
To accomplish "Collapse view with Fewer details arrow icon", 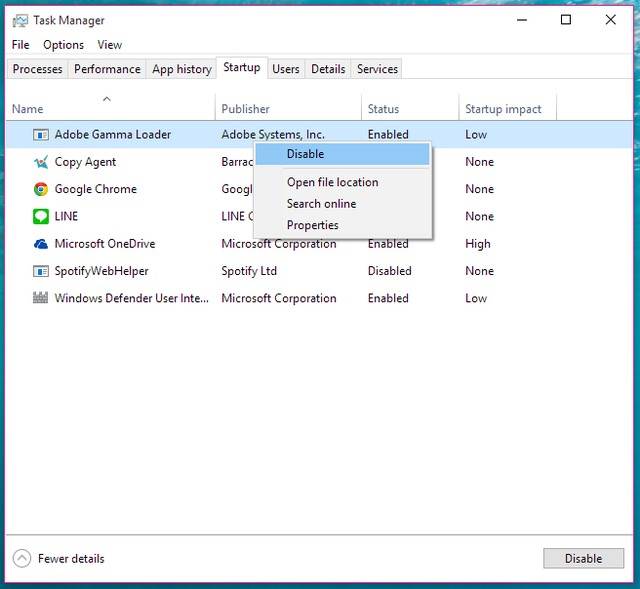I will [22, 558].
